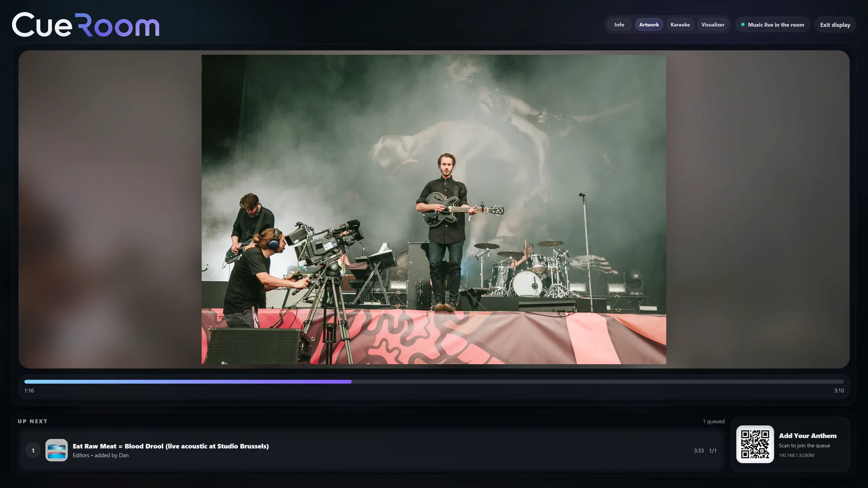Click the Add Your Anthem heading
This screenshot has height=488, width=868.
[807, 436]
